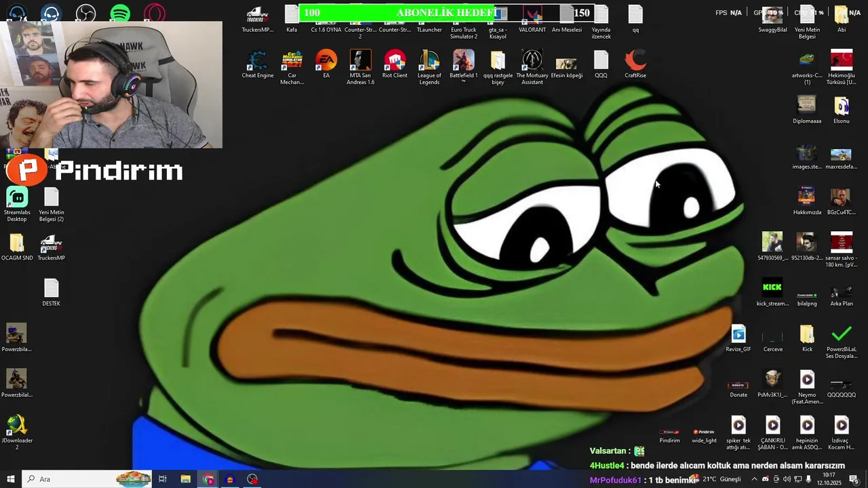Open 547930569_... image file
Viewport: 868px width, 488px height.
pos(772,247)
